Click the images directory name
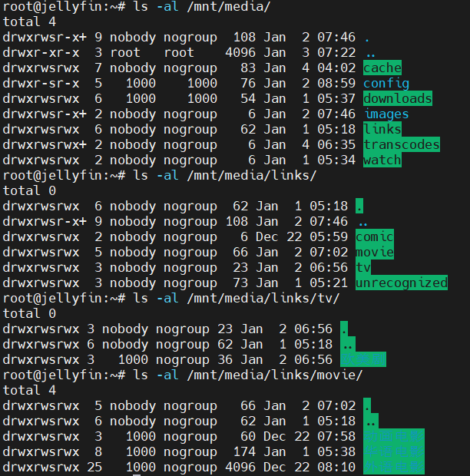Screen dimensions: 470x476 (x=386, y=114)
